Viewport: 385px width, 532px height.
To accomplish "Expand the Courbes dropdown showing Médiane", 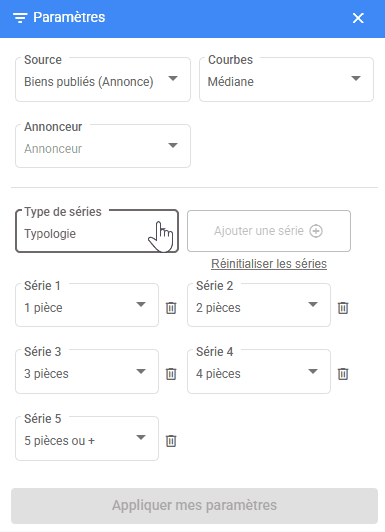I will tap(287, 79).
